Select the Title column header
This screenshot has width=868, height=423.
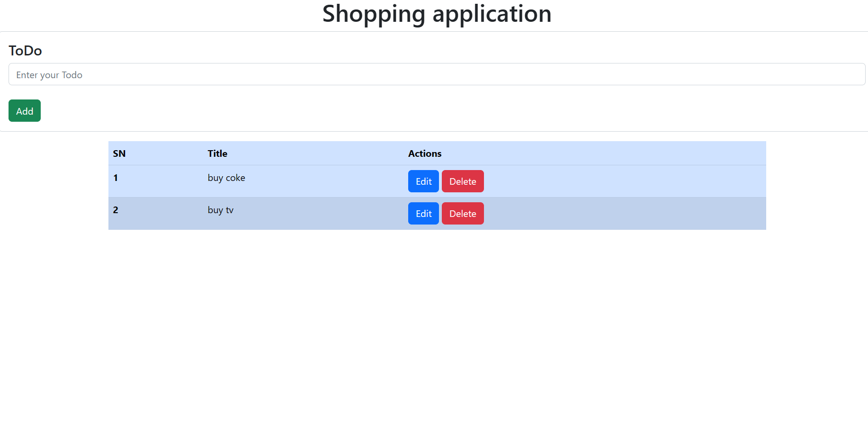point(217,153)
